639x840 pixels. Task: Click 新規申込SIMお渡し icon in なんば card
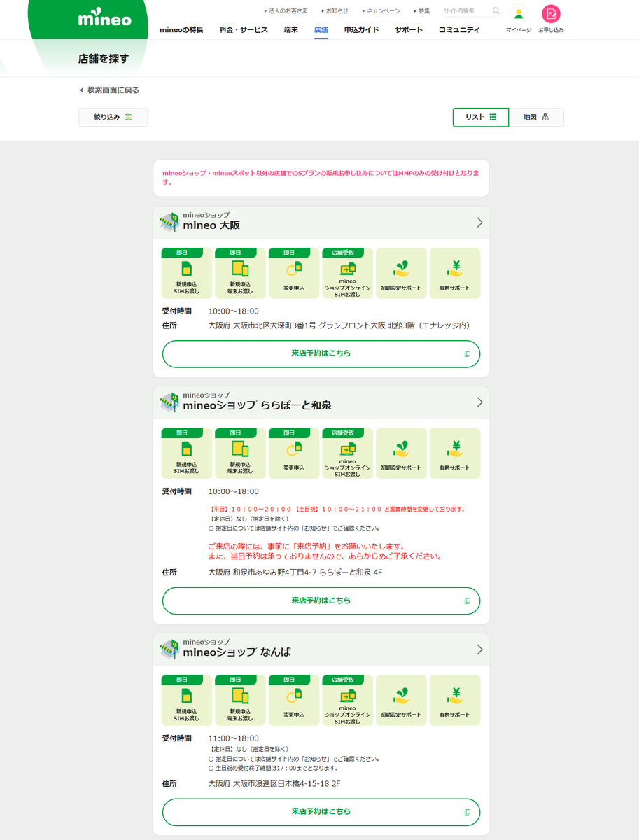(187, 701)
